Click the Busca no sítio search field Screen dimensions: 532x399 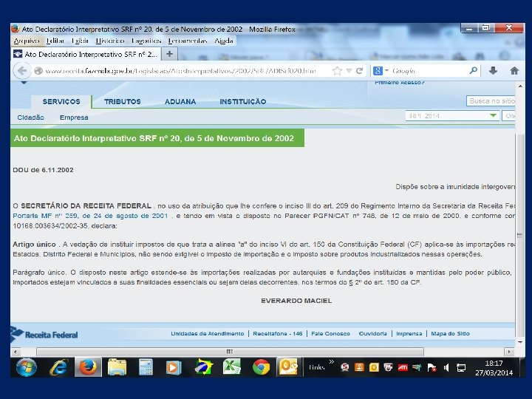click(x=491, y=100)
